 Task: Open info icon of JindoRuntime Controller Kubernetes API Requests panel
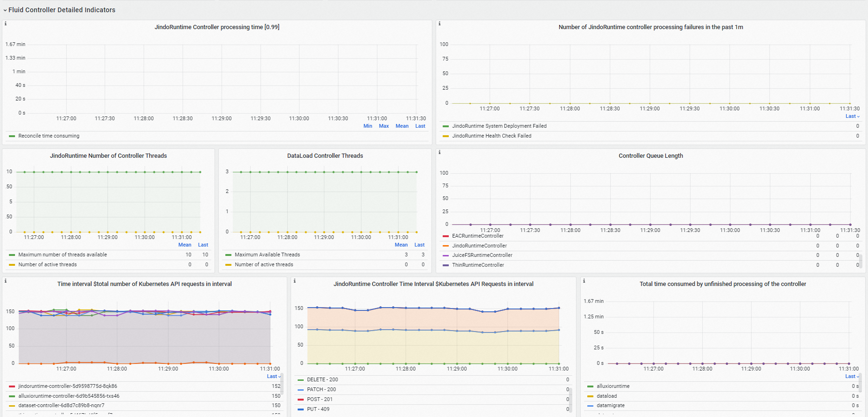click(294, 281)
